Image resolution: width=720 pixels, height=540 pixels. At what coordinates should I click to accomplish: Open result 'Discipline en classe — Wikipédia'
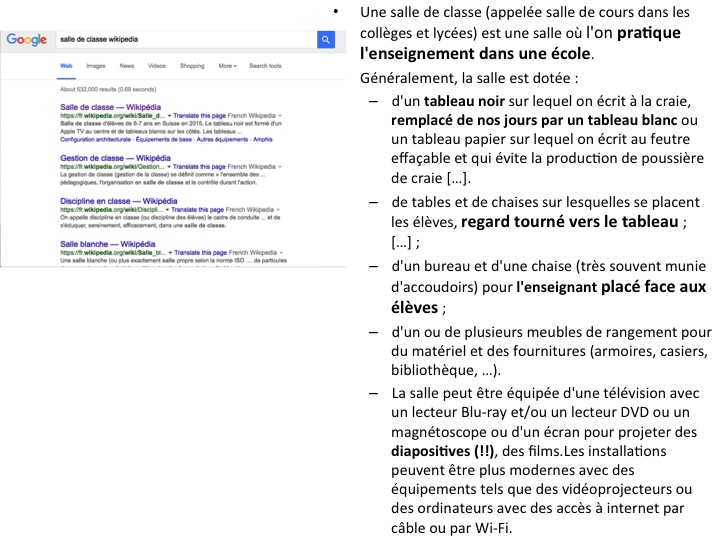pyautogui.click(x=118, y=201)
